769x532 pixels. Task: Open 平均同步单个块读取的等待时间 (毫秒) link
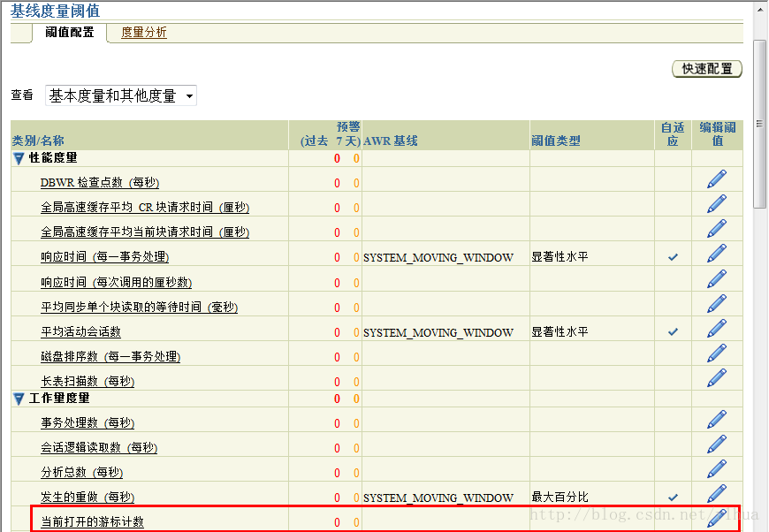point(139,308)
